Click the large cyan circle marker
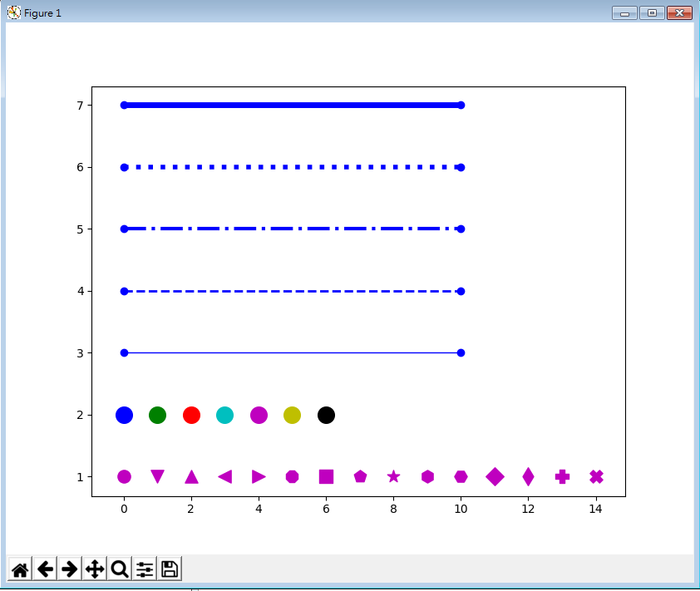 (224, 415)
